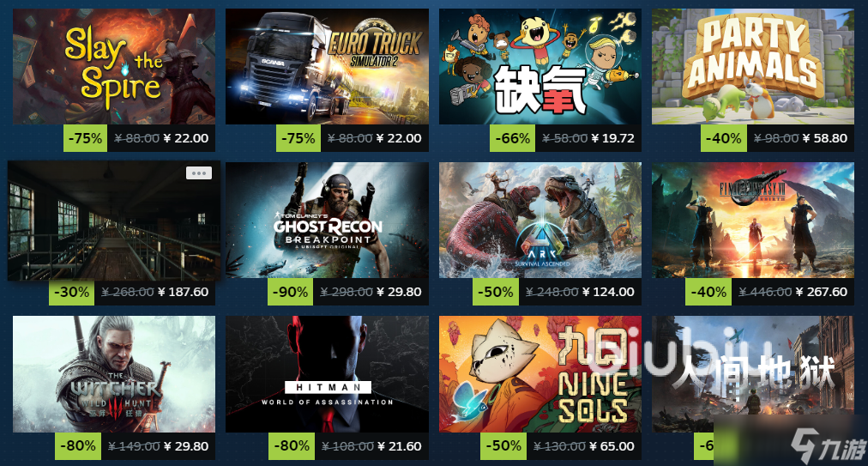This screenshot has width=868, height=466.
Task: Open The Witcher 3 Wild Hunt tile
Action: click(x=114, y=374)
